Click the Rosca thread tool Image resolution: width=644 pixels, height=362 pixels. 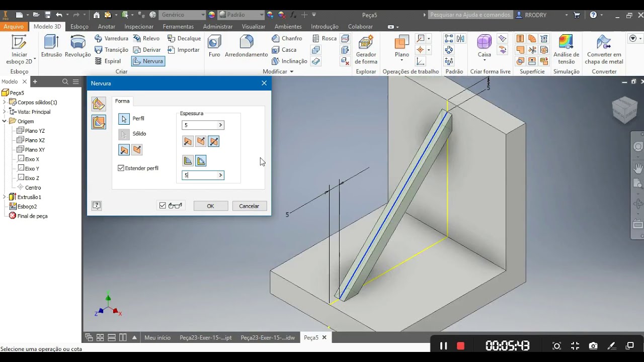(x=324, y=38)
